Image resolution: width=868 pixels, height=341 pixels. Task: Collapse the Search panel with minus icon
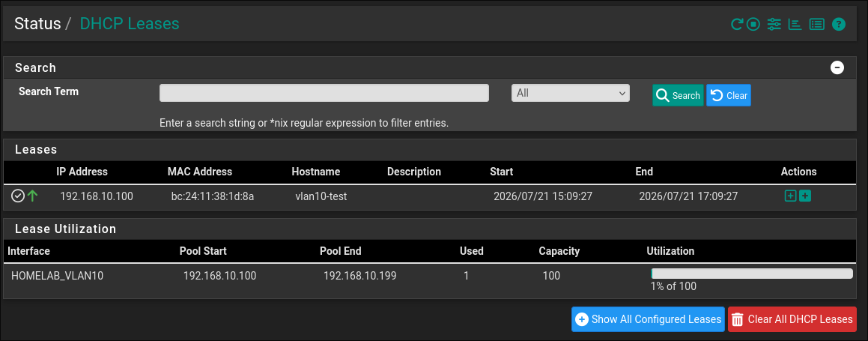tap(837, 67)
